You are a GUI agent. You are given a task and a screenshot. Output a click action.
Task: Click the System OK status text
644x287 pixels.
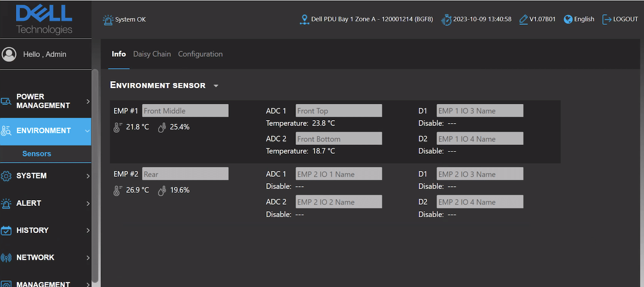pos(131,20)
